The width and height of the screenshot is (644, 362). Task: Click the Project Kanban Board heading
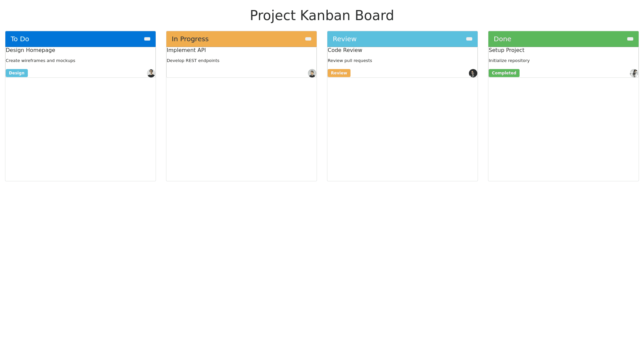pos(322,15)
